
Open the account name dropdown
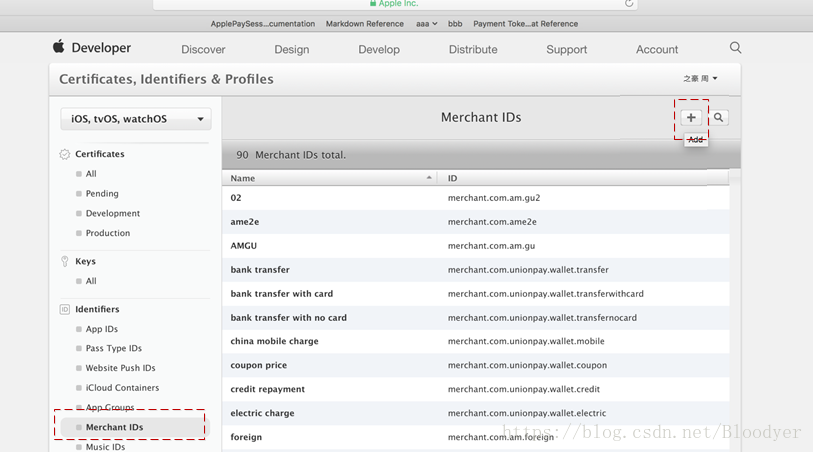coord(700,79)
